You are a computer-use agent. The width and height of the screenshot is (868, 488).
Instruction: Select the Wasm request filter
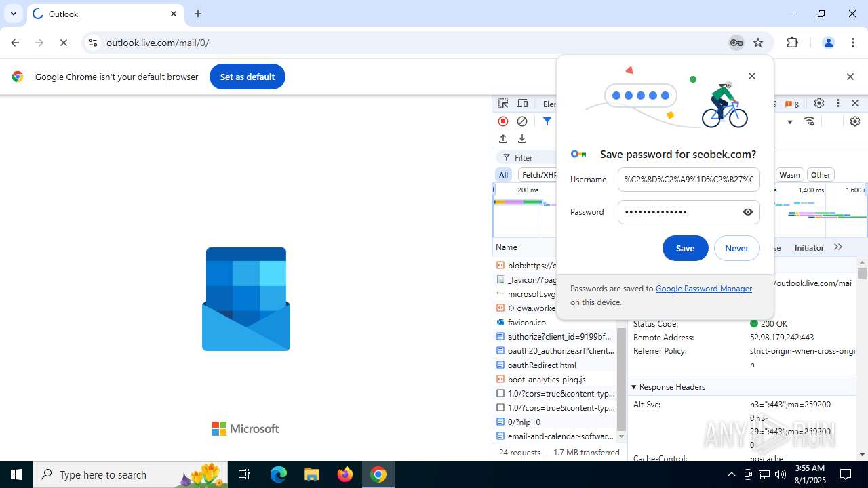tap(789, 175)
